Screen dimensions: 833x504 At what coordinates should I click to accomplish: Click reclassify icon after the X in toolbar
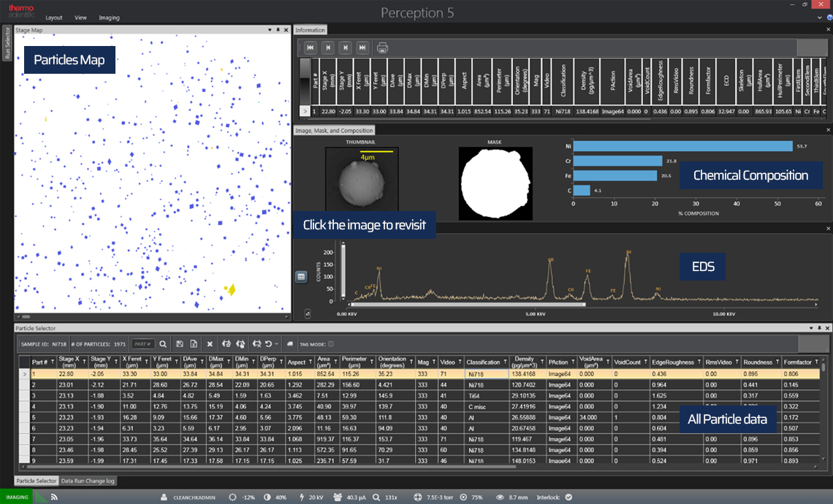click(227, 344)
